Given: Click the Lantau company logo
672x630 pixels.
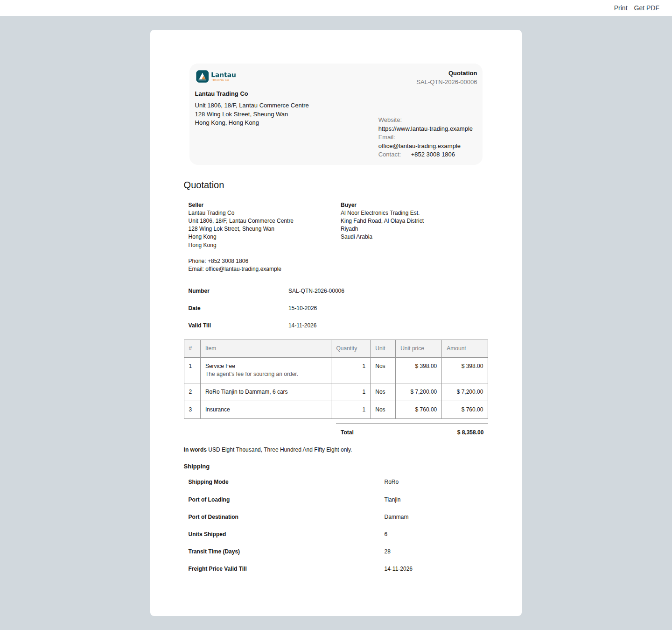Looking at the screenshot, I should (216, 76).
